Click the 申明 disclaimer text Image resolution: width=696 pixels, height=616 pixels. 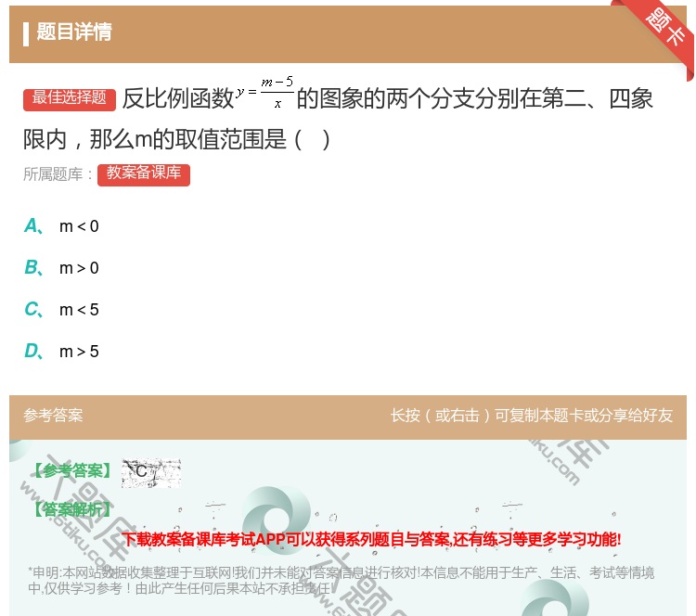341,581
